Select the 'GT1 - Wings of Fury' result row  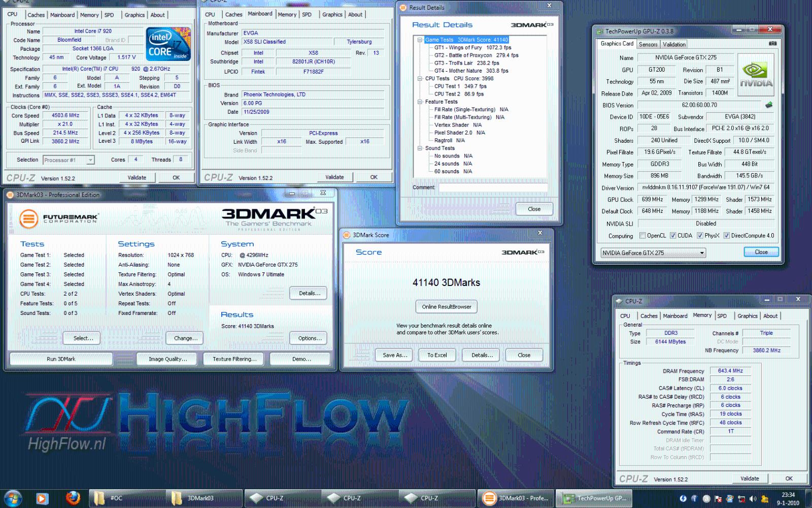tap(473, 47)
